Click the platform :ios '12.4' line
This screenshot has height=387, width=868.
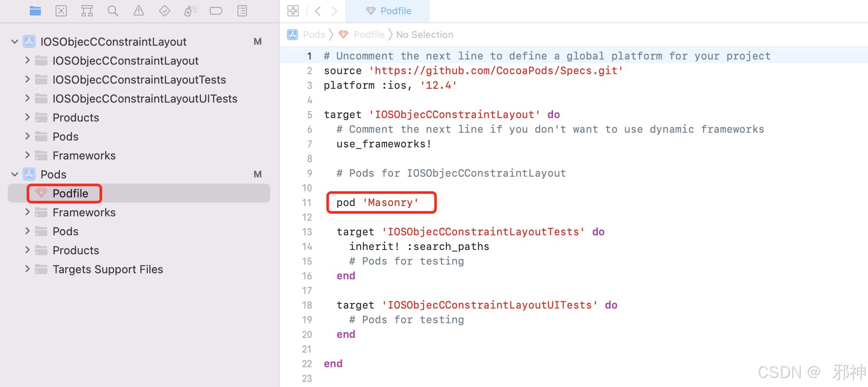[390, 85]
